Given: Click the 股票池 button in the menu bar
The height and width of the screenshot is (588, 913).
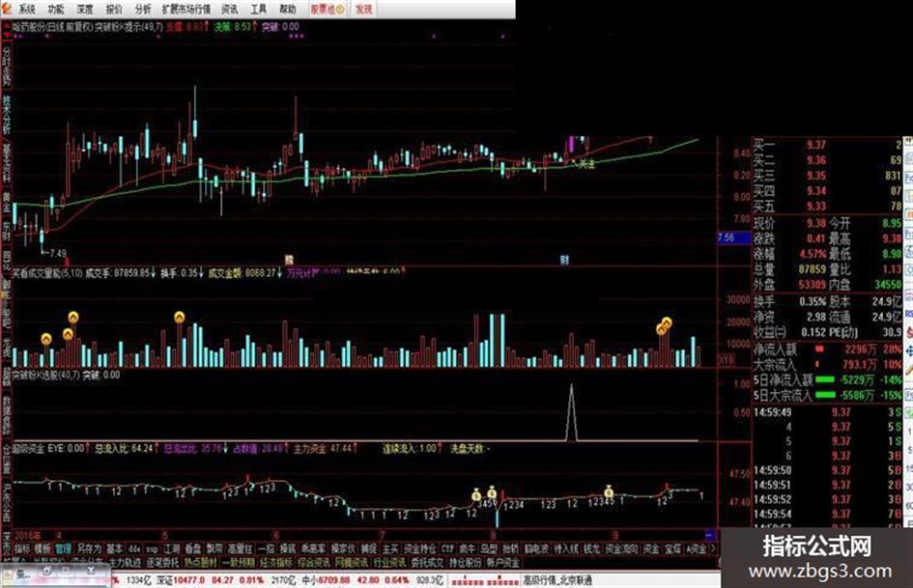Looking at the screenshot, I should tap(327, 9).
